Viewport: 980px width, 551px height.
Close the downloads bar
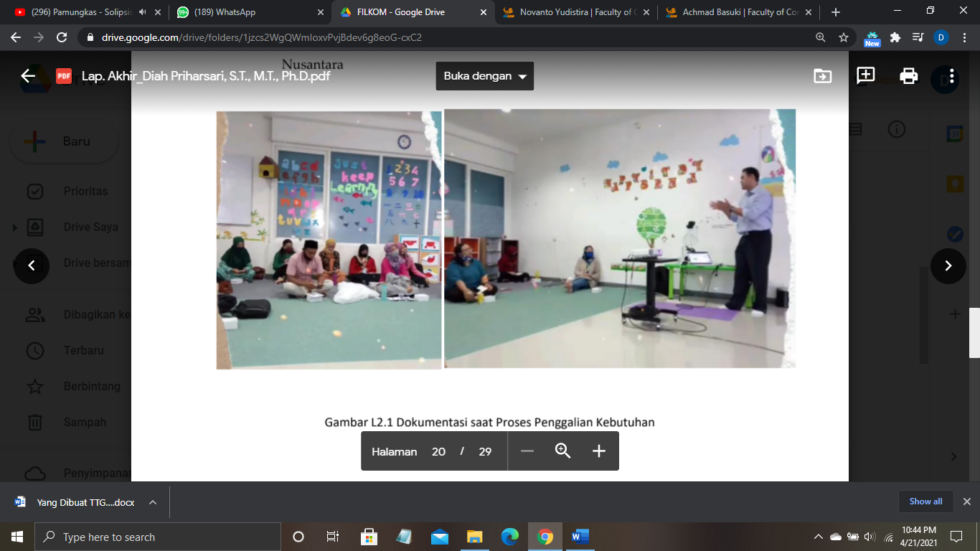coord(966,501)
